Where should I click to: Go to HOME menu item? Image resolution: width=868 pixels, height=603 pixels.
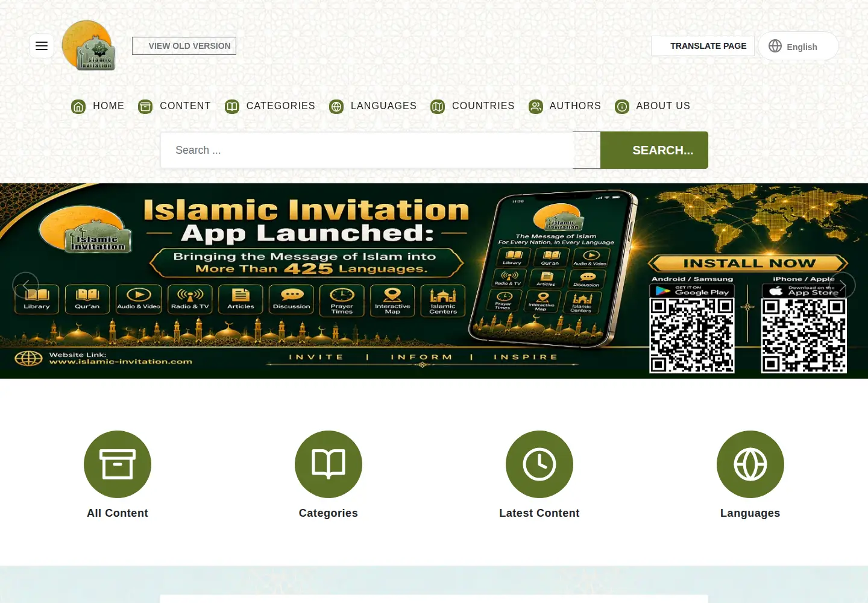(x=108, y=106)
